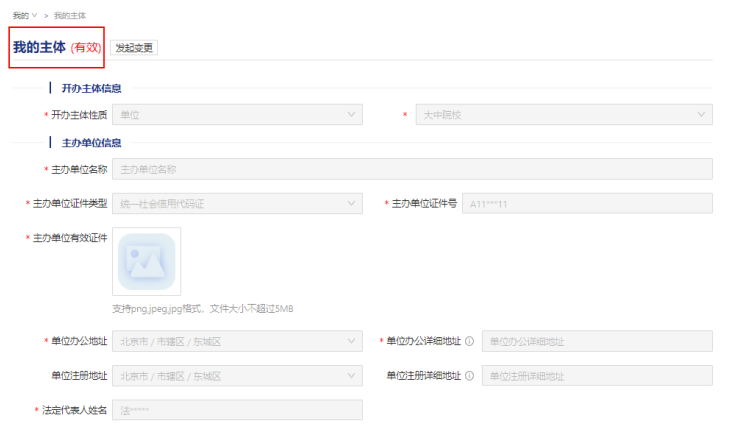Click the 主办单位信息 section header

pyautogui.click(x=92, y=143)
